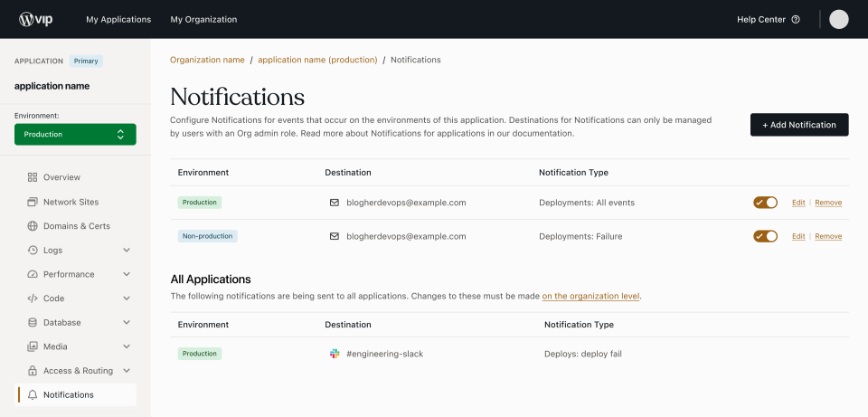Viewport: 868px width, 417px height.
Task: Click the Production tag in the All Applications table
Action: point(200,354)
